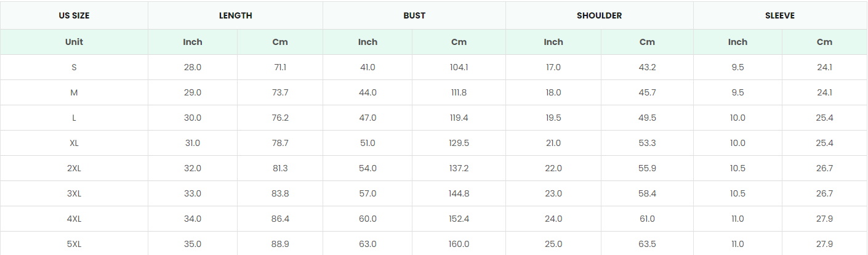This screenshot has width=868, height=255.
Task: Select the SHOULDER column header
Action: [x=599, y=15]
